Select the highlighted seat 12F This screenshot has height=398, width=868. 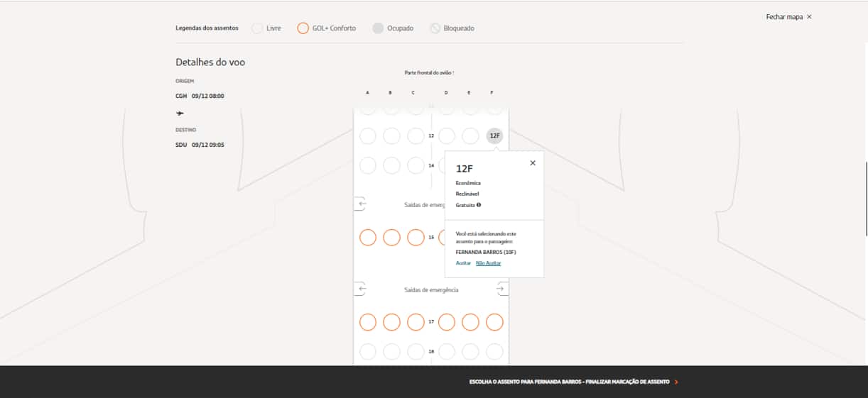(494, 136)
